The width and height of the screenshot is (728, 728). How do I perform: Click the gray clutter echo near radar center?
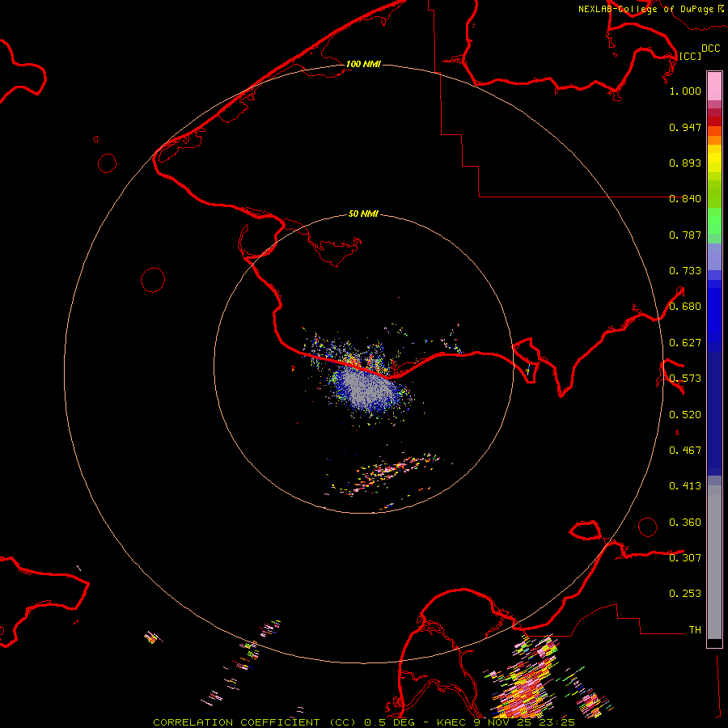coord(366,389)
